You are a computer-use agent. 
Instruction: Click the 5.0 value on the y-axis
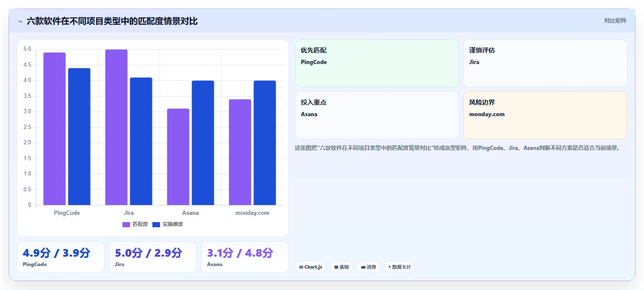(27, 49)
